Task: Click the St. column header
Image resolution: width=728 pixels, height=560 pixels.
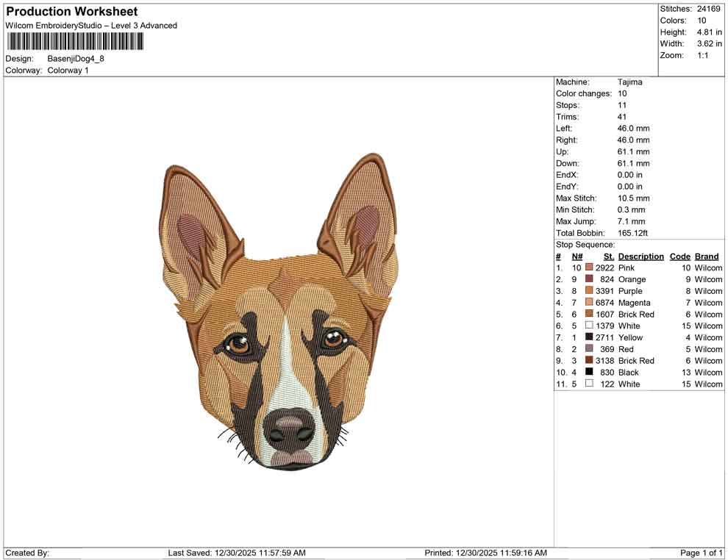Action: pyautogui.click(x=607, y=256)
